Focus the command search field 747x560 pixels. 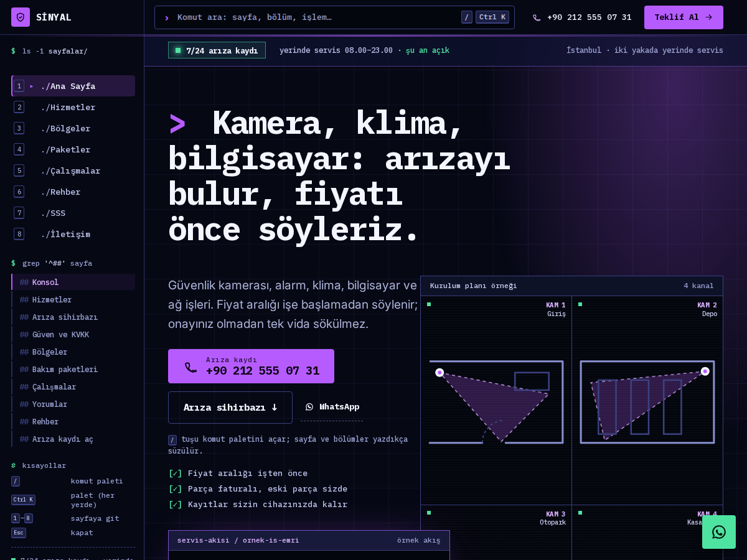334,17
